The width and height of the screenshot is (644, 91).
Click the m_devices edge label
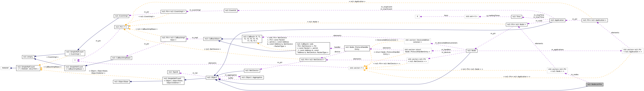(x=446, y=52)
